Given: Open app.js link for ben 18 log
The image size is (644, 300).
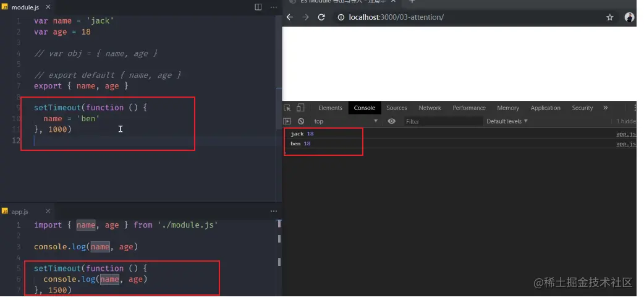Looking at the screenshot, I should (626, 144).
